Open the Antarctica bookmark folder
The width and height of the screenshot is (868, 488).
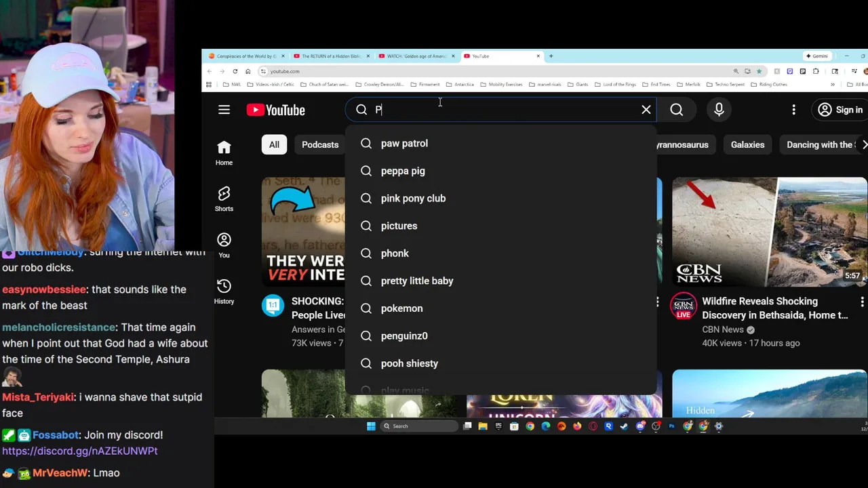click(460, 85)
